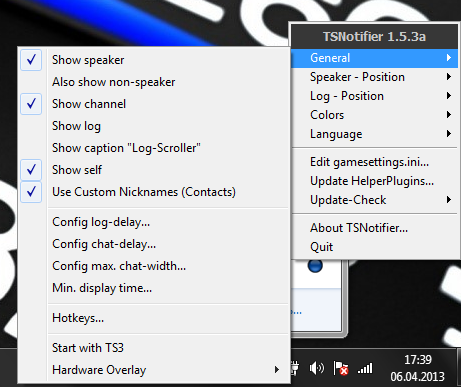Toggle the Show channel option

pos(153,104)
